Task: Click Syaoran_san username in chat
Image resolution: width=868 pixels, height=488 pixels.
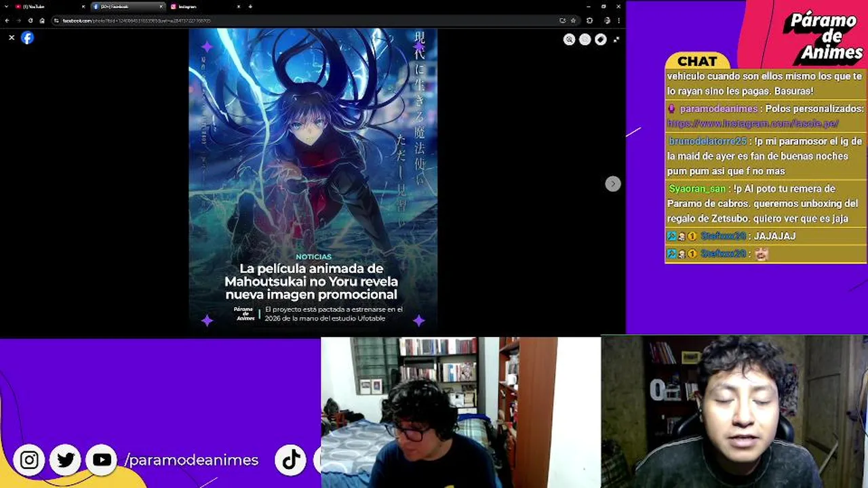Action: click(x=696, y=188)
